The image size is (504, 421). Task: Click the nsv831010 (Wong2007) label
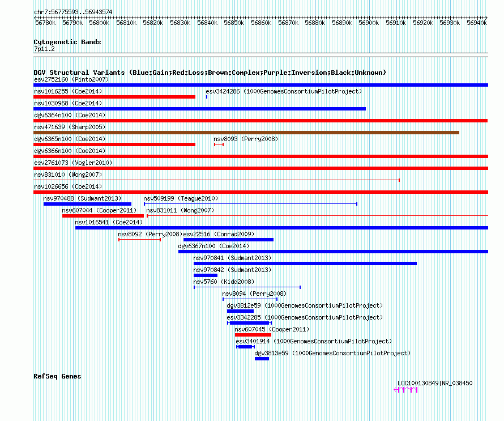pos(68,175)
